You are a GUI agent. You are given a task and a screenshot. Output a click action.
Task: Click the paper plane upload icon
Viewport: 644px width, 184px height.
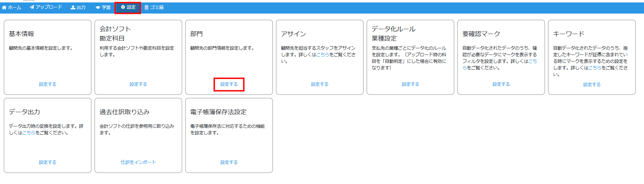[x=32, y=7]
